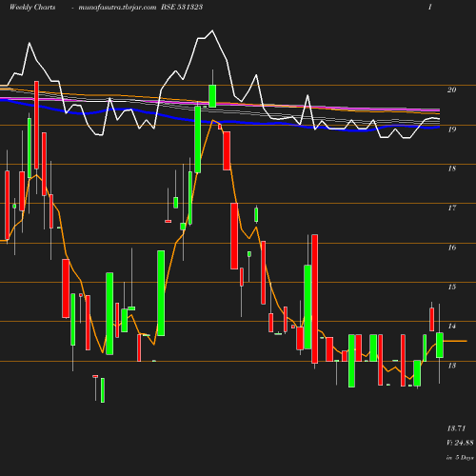Viewport: 476px width, 476px height.
Task: Click the price axis label 19
Action: [452, 129]
